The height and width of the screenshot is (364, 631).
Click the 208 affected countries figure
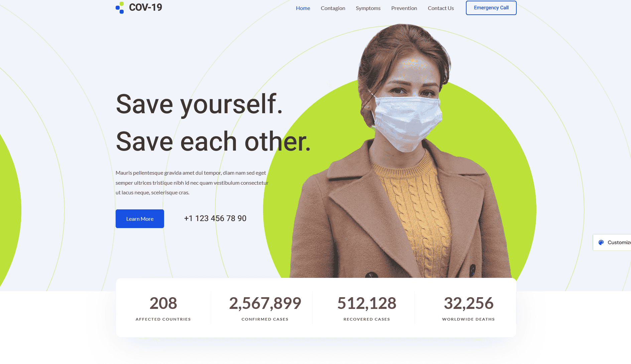click(x=163, y=303)
